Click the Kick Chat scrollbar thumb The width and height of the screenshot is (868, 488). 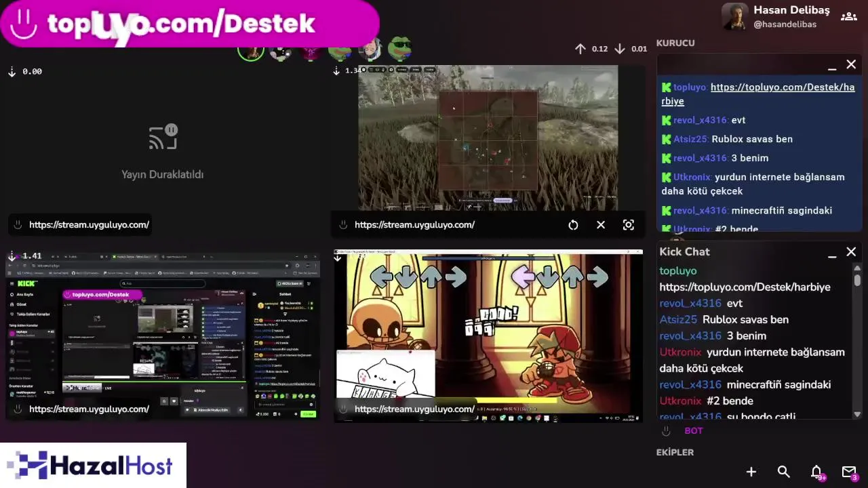pos(857,279)
